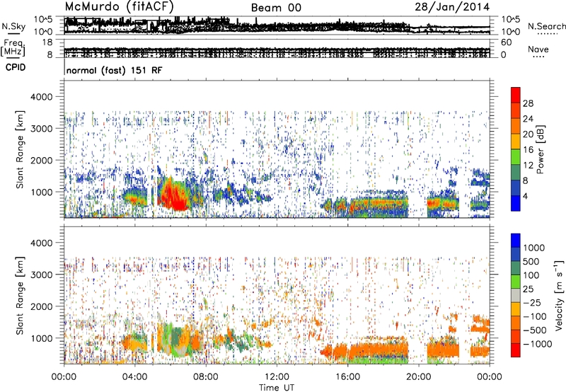
Task: Select the 'normal (fast) 151 RF' text
Action: point(114,70)
